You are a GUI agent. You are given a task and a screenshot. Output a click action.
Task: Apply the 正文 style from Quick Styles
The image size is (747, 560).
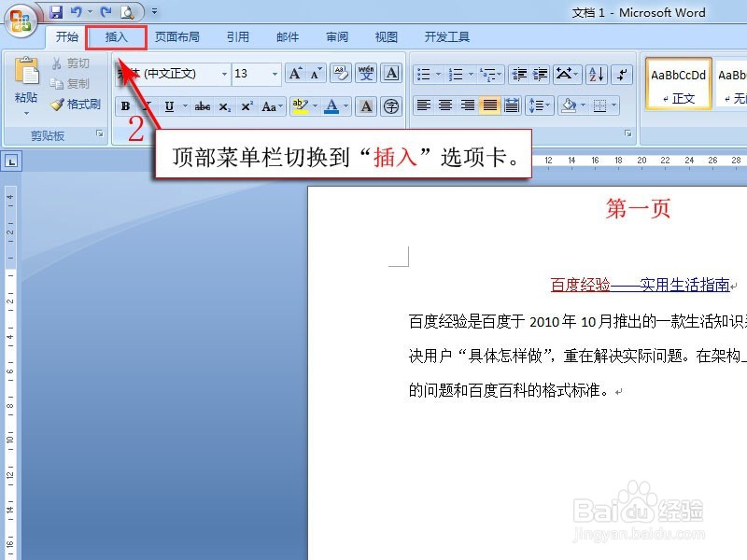tap(678, 84)
